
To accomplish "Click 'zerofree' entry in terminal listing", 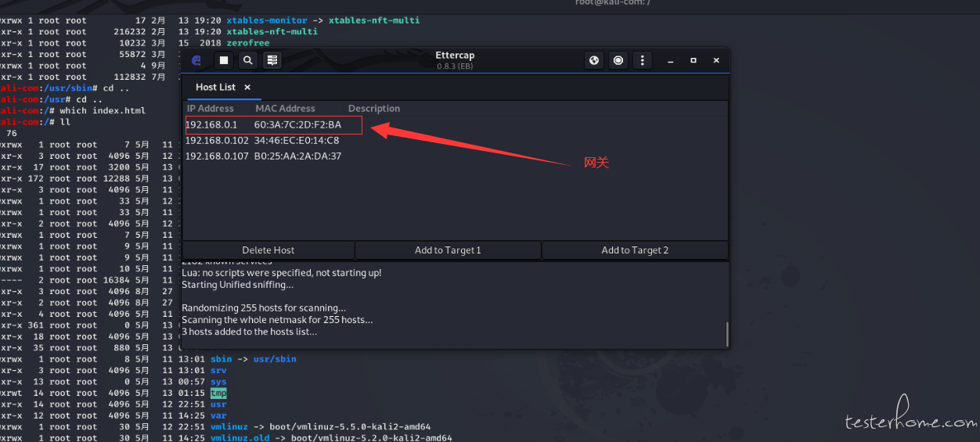I will (x=247, y=43).
